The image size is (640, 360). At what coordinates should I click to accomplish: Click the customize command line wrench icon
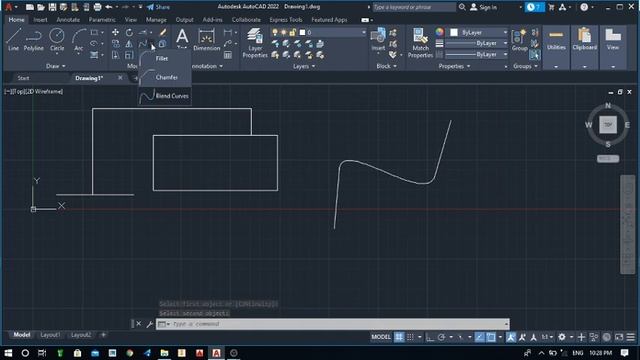[149, 324]
